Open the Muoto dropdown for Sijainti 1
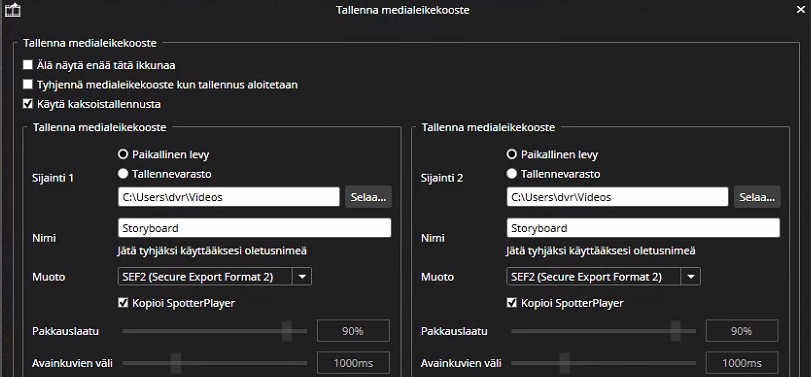The width and height of the screenshot is (811, 377). [215, 277]
